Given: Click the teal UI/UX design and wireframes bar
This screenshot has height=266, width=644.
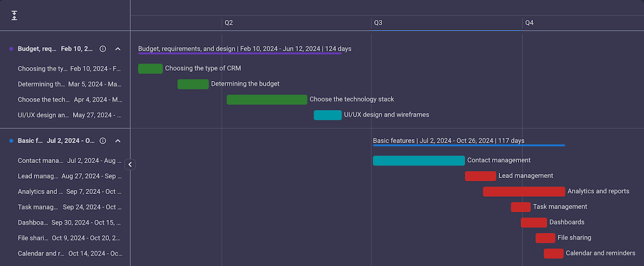Looking at the screenshot, I should click(327, 115).
